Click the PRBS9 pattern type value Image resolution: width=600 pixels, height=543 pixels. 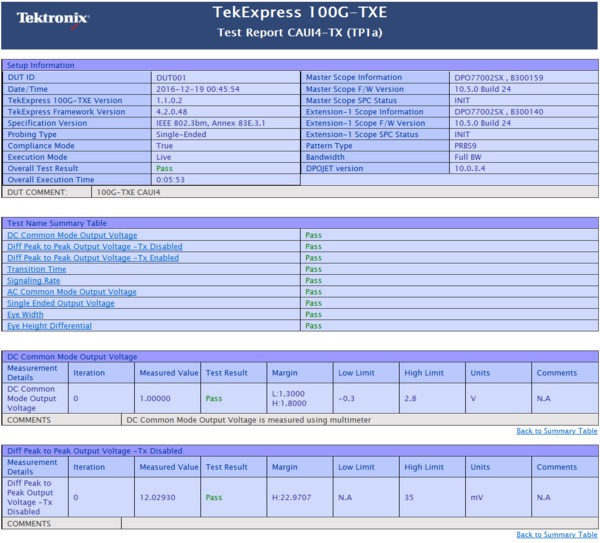pos(465,146)
